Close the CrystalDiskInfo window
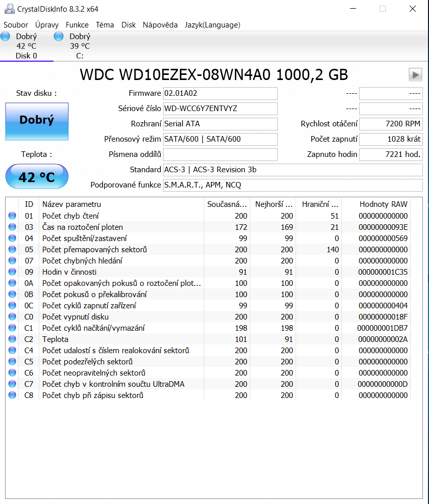Screen dimensions: 429x504 click(413, 9)
